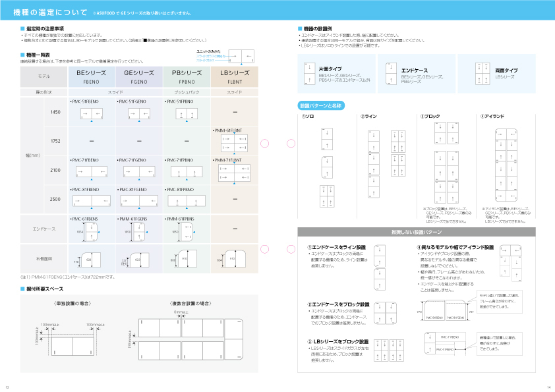Select the 2100 width row label
Viewport: 555px width, 392px height.
(x=55, y=170)
